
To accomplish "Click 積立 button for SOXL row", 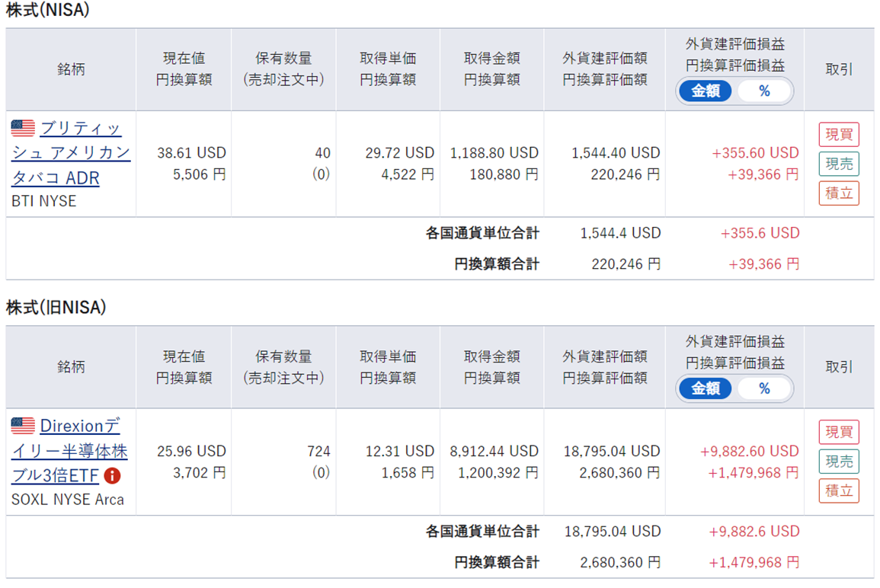I will point(838,491).
